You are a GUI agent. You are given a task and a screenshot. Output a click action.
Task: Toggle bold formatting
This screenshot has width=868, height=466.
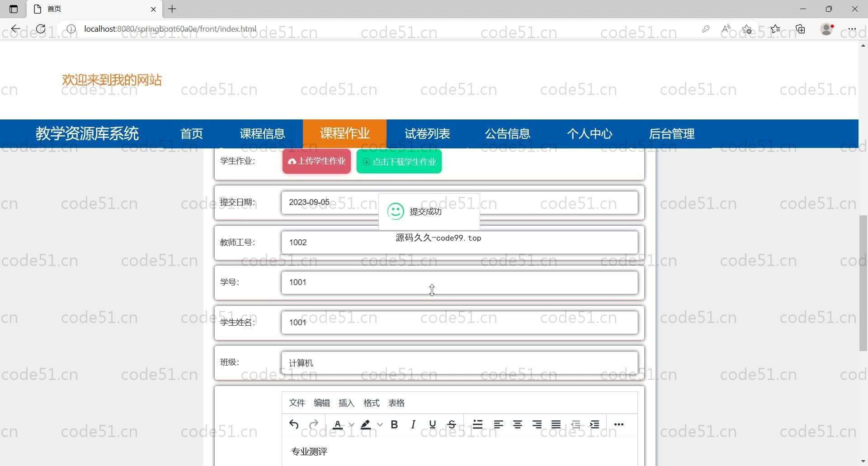pyautogui.click(x=394, y=424)
